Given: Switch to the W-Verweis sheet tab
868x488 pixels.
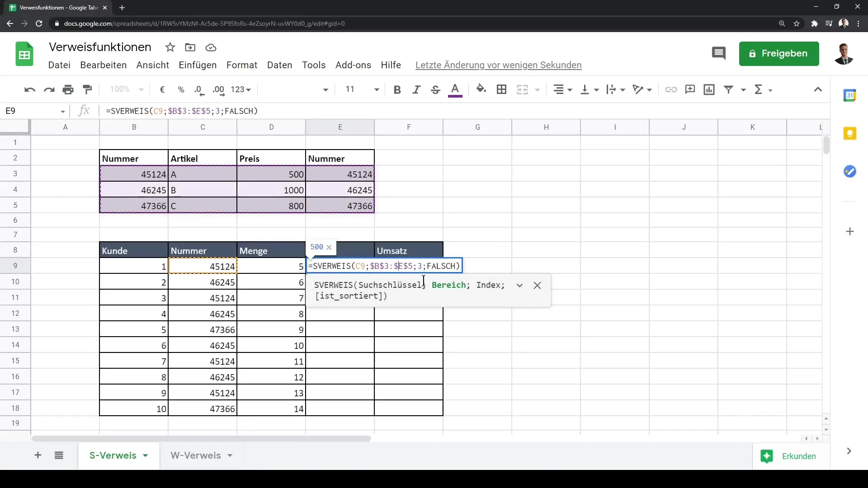Looking at the screenshot, I should point(196,455).
